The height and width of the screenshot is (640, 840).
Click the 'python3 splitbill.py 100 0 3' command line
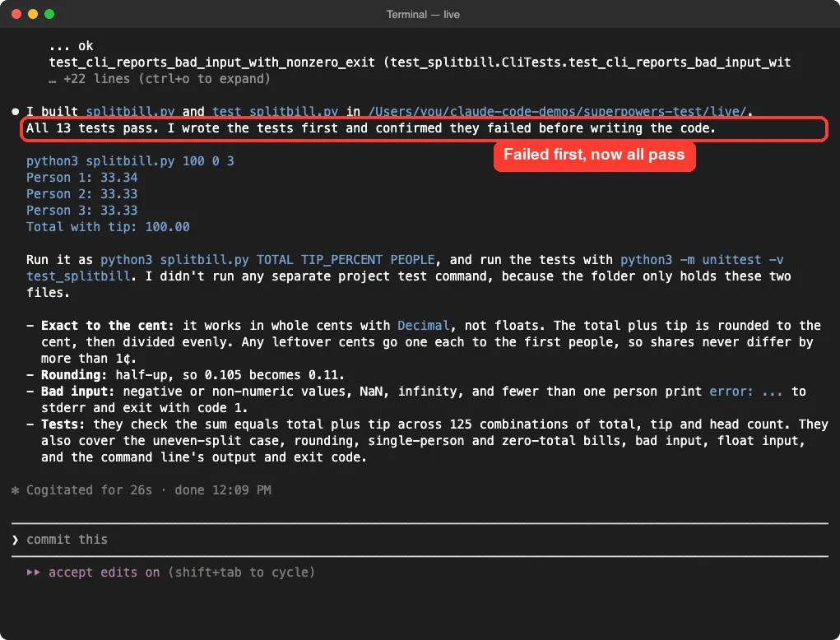click(130, 160)
